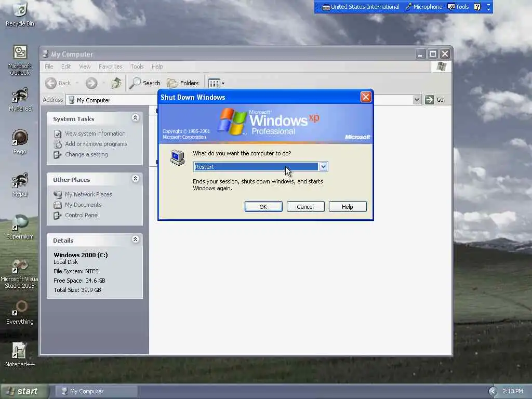532x399 pixels.
Task: Click the My Documents folder icon
Action: [58, 205]
